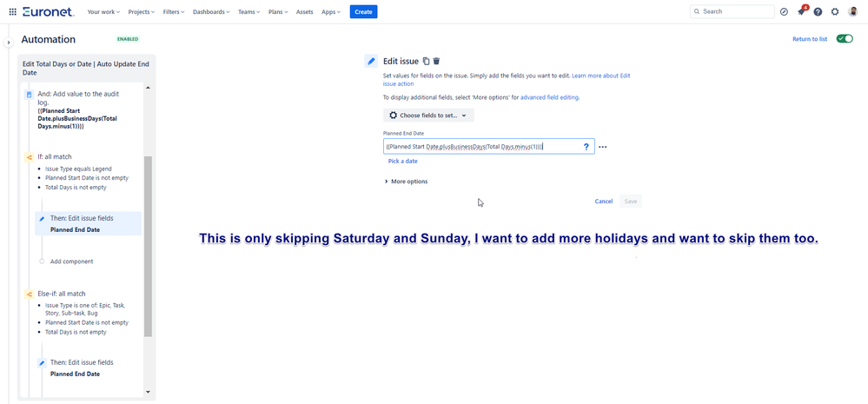Screen dimensions: 868x404
Task: Click the smart value help icon in field
Action: click(x=586, y=147)
